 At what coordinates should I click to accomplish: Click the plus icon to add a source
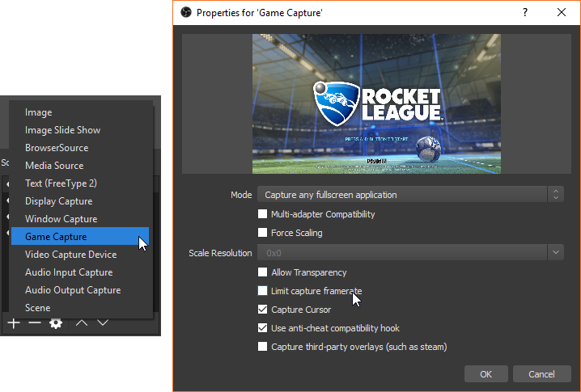tap(14, 323)
